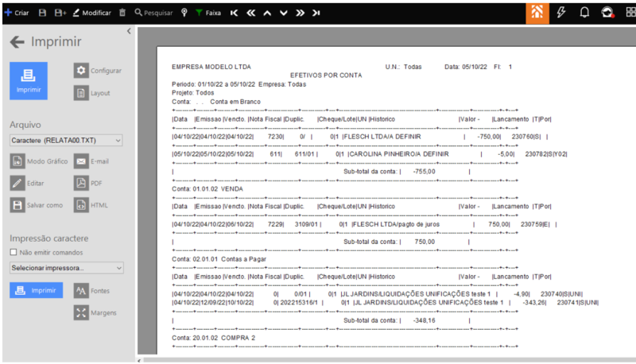Viewport: 636px width, 364px height.
Task: Click the horizontal scrollbar left arrow
Action: [x=139, y=360]
